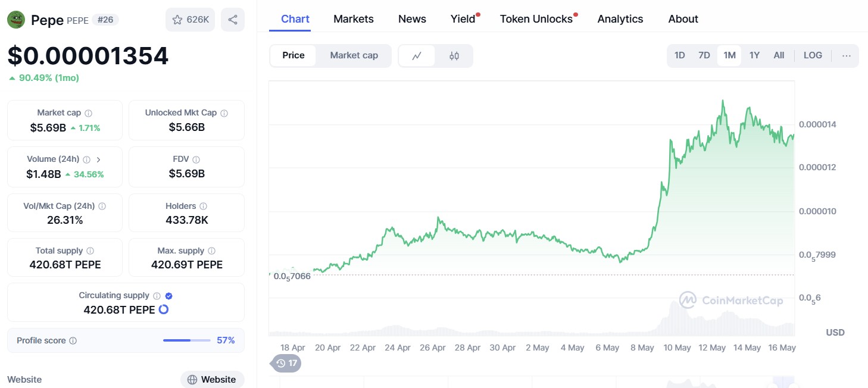
Task: Expand the Circulating supply info
Action: (x=157, y=295)
